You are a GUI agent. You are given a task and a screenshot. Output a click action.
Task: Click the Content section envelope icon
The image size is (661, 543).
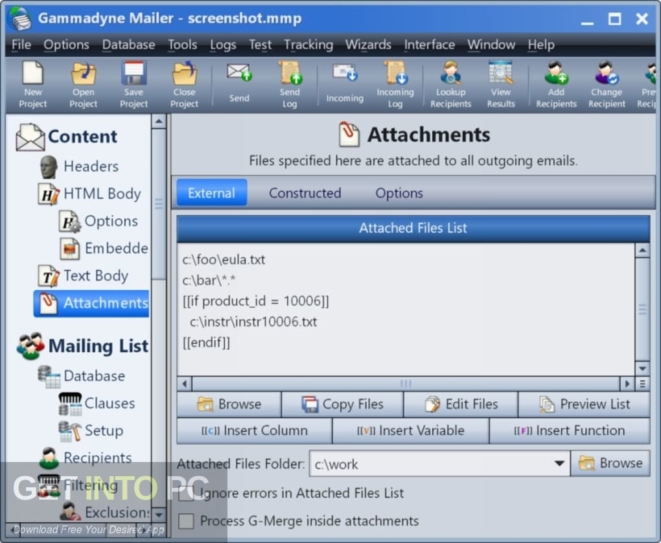[30, 137]
